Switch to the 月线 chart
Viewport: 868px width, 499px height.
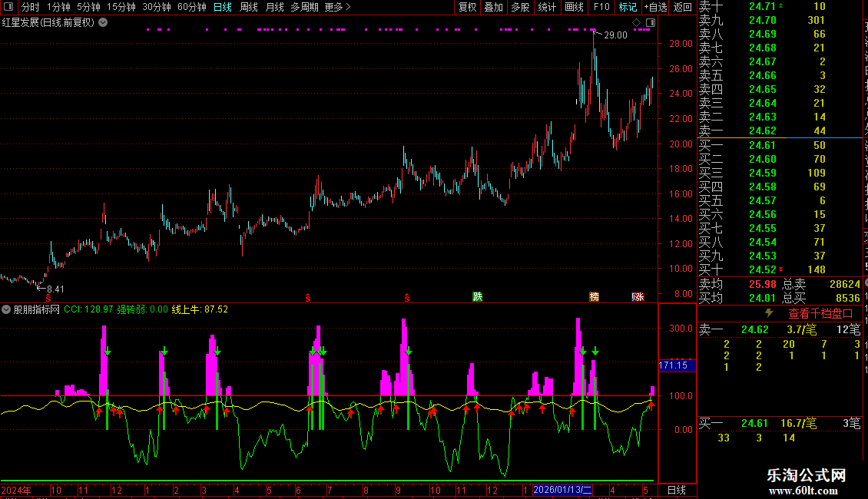(x=274, y=7)
